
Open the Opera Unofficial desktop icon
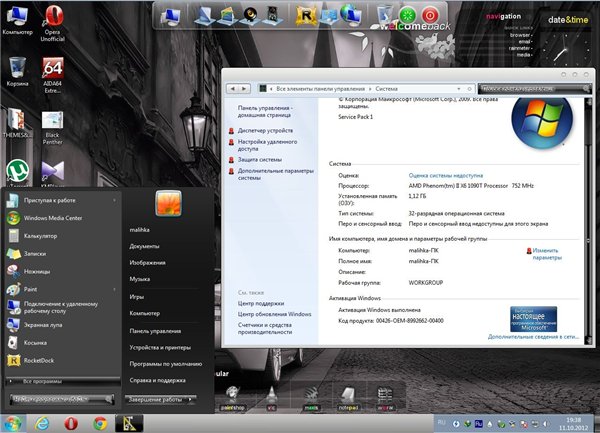(53, 17)
